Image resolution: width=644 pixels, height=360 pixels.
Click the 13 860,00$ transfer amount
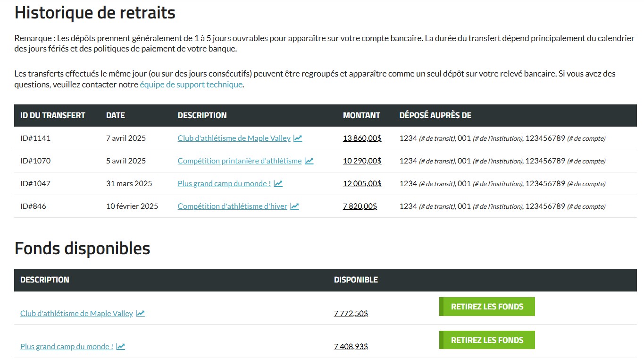(362, 138)
